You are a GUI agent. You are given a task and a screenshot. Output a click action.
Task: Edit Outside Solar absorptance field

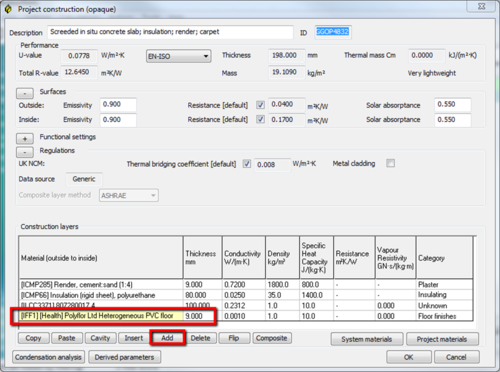coord(453,105)
